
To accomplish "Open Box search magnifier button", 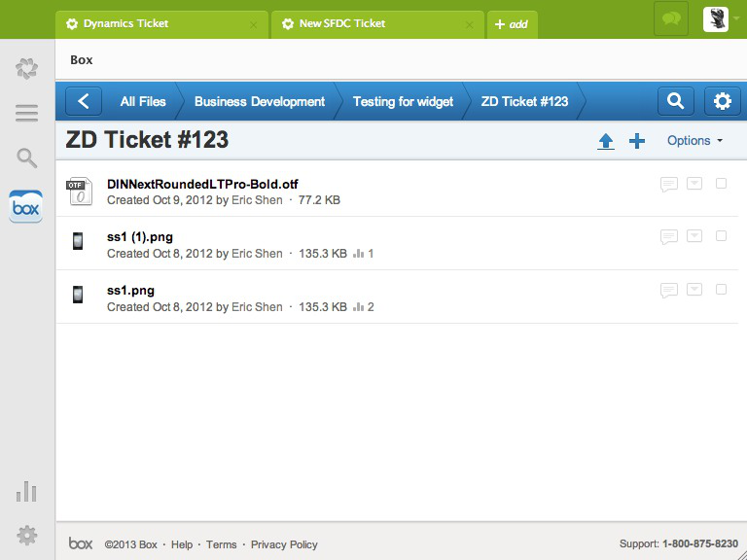I will tap(676, 101).
